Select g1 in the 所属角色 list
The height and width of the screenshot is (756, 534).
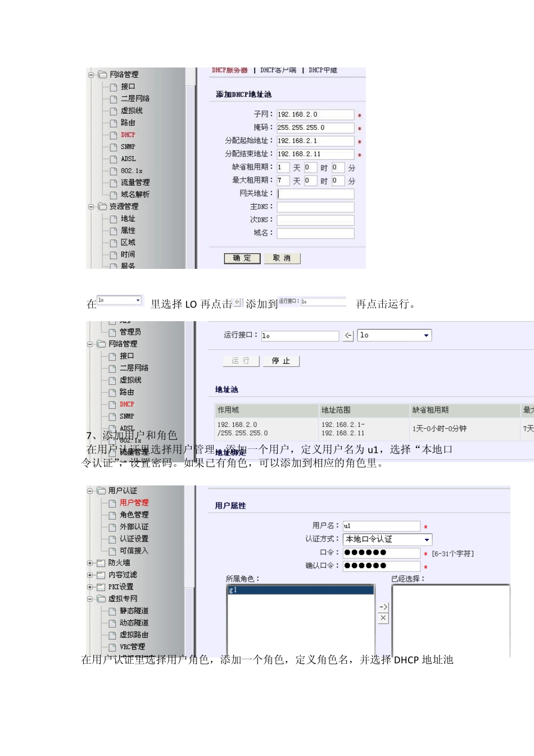301,590
